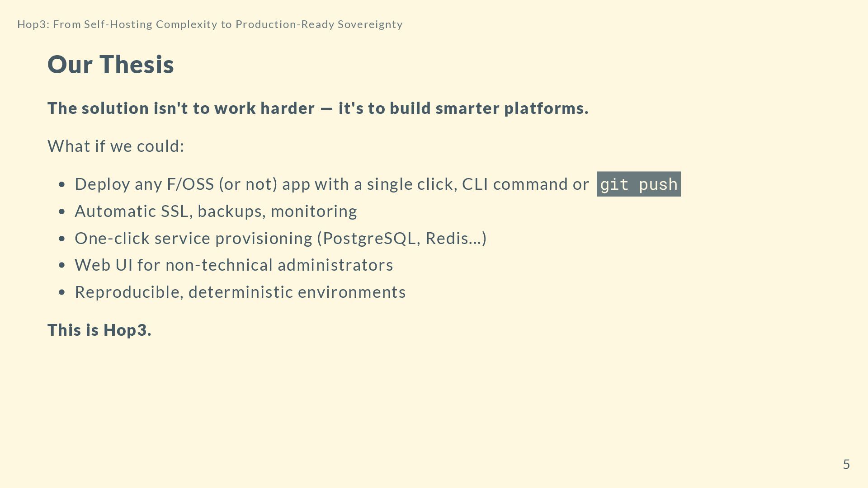Click the "Reproducible, deterministic environments" bullet text
868x488 pixels.
tap(240, 292)
